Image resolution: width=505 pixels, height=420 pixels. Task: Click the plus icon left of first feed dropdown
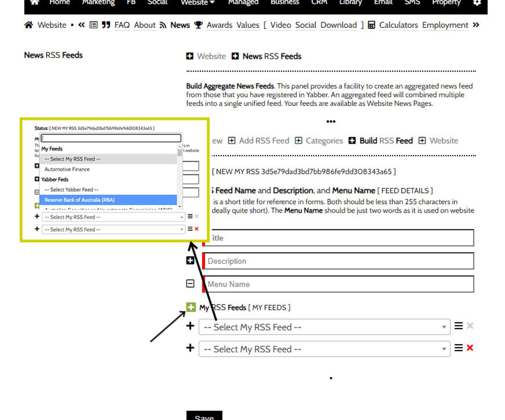click(190, 326)
